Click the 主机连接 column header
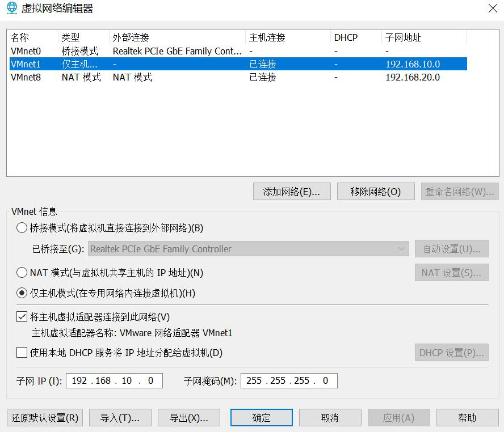The image size is (504, 432). (288, 37)
